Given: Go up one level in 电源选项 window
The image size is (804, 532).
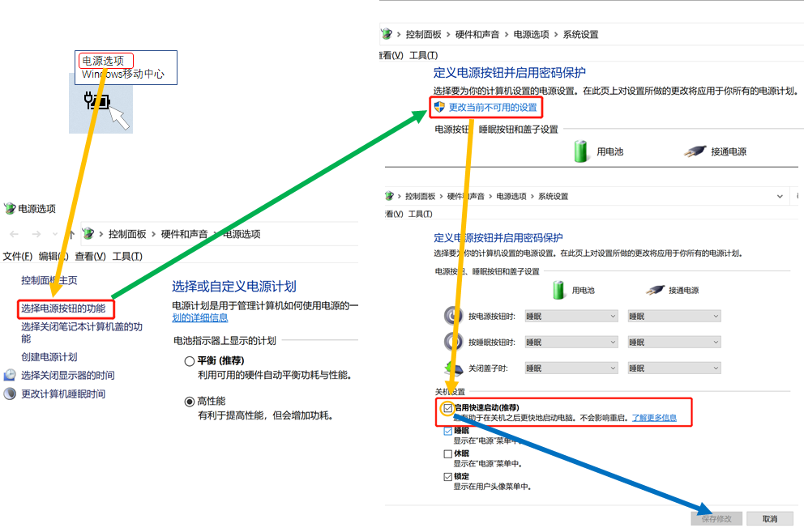Looking at the screenshot, I should coord(71,234).
